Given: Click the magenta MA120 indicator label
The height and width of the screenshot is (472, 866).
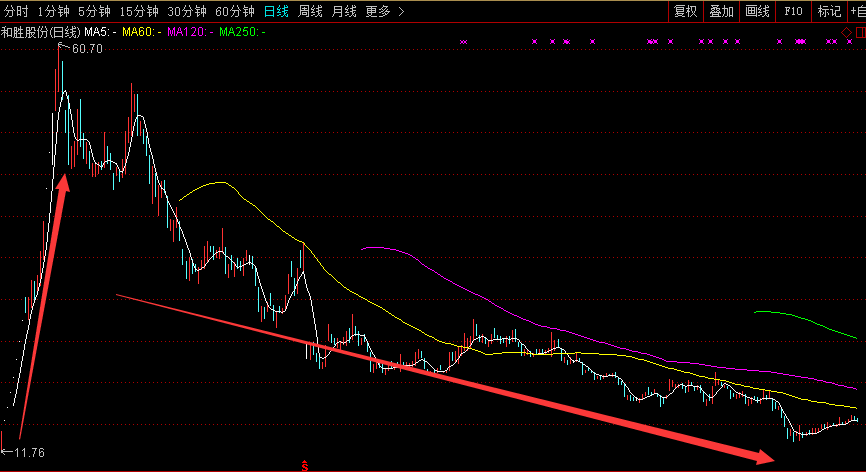Looking at the screenshot, I should (x=190, y=32).
